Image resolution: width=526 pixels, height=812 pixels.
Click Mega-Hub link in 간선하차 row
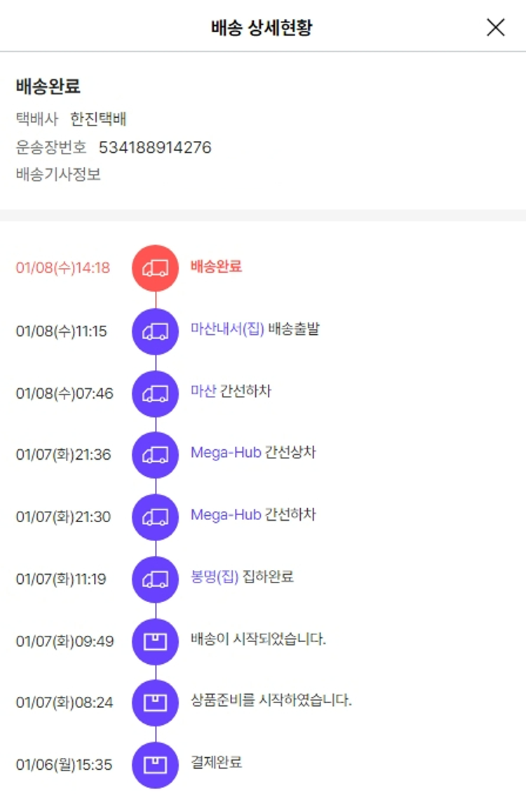tap(226, 515)
